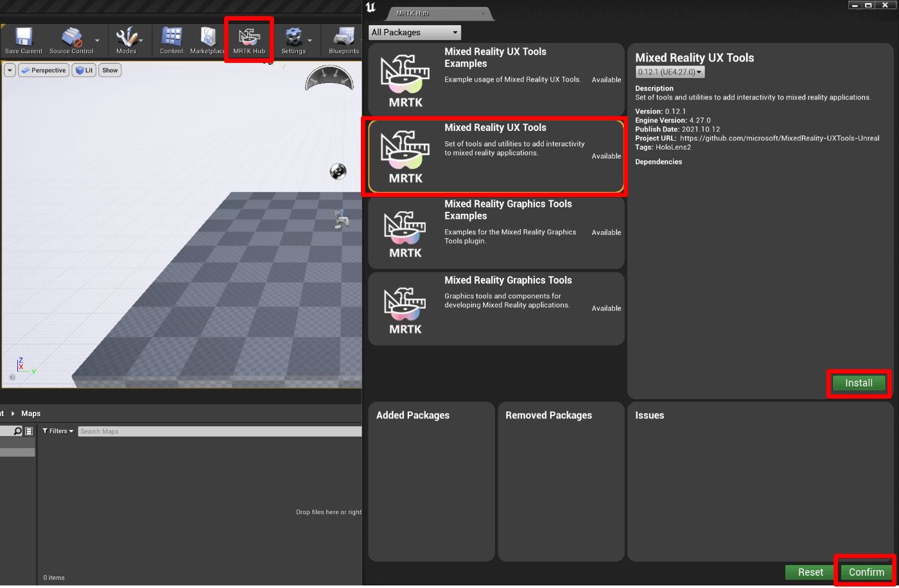Change the Lit view mode
This screenshot has width=899, height=588.
pyautogui.click(x=83, y=70)
